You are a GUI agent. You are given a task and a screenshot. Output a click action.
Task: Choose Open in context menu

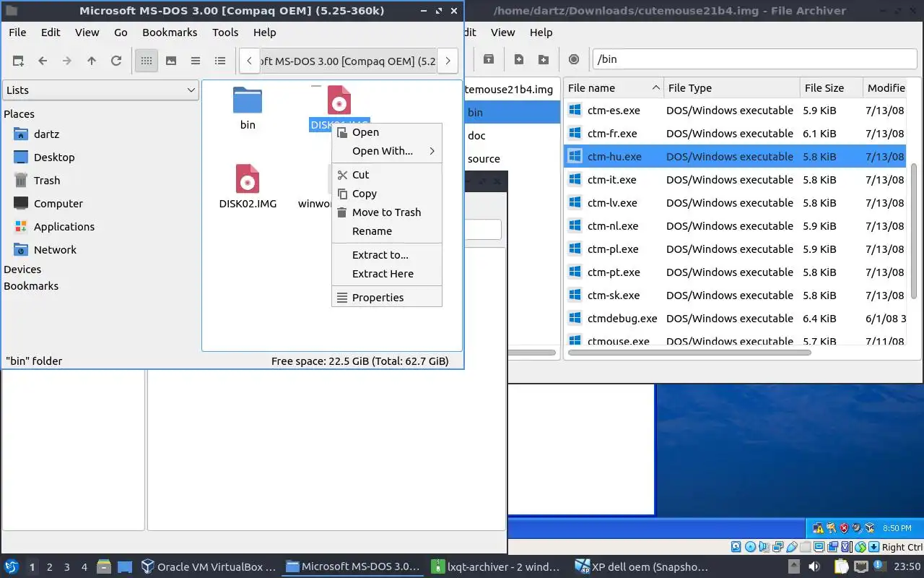(387, 132)
